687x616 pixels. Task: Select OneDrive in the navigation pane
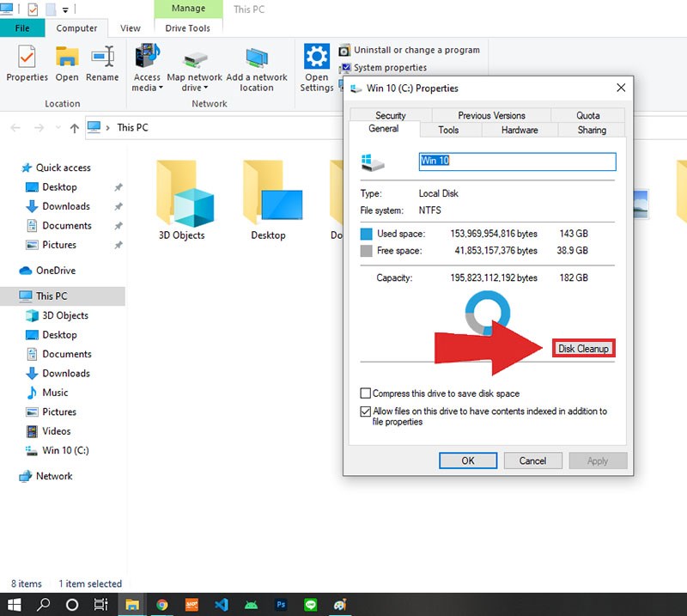47,271
